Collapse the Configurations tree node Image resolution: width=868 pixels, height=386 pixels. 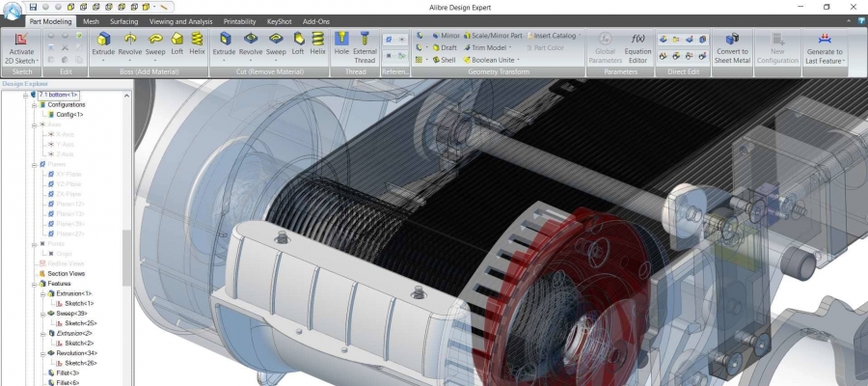click(x=34, y=104)
